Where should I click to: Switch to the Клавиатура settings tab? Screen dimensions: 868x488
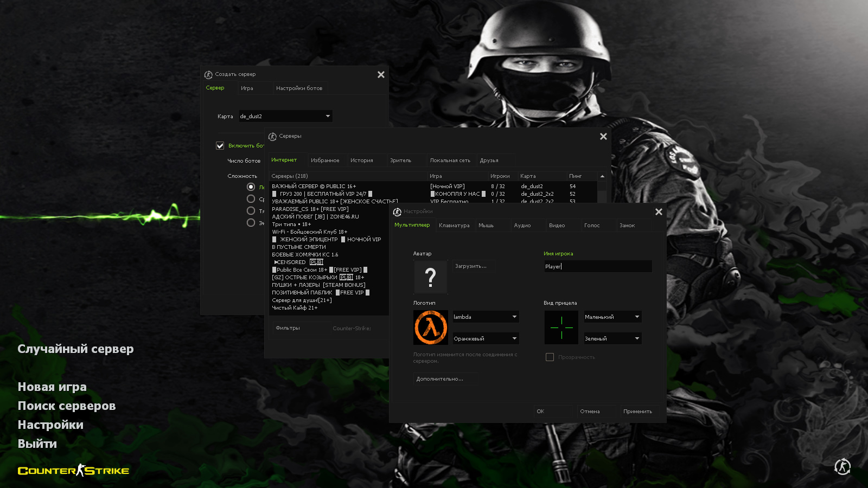click(x=454, y=226)
